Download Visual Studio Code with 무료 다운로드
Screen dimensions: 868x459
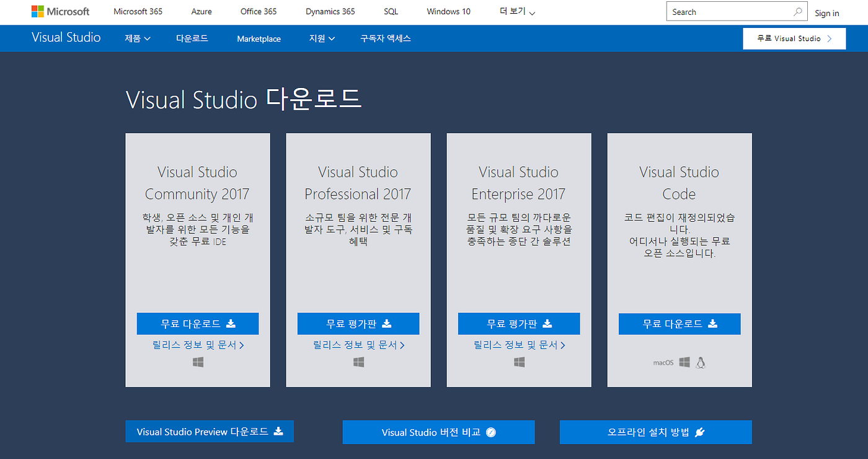pos(680,323)
